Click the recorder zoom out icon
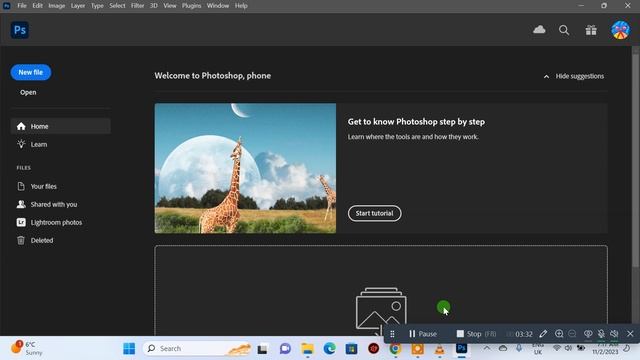Screen dimensions: 640x360 572,334
